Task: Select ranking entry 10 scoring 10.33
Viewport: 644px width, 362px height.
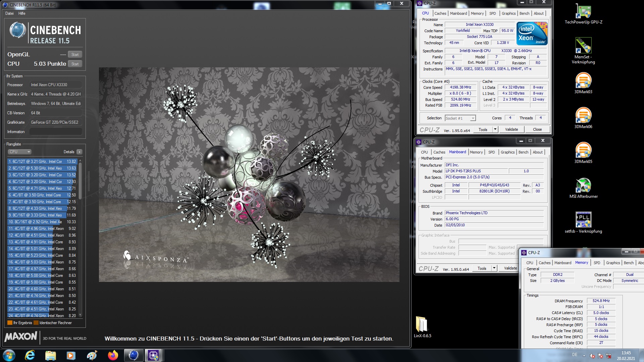Action: (x=43, y=222)
